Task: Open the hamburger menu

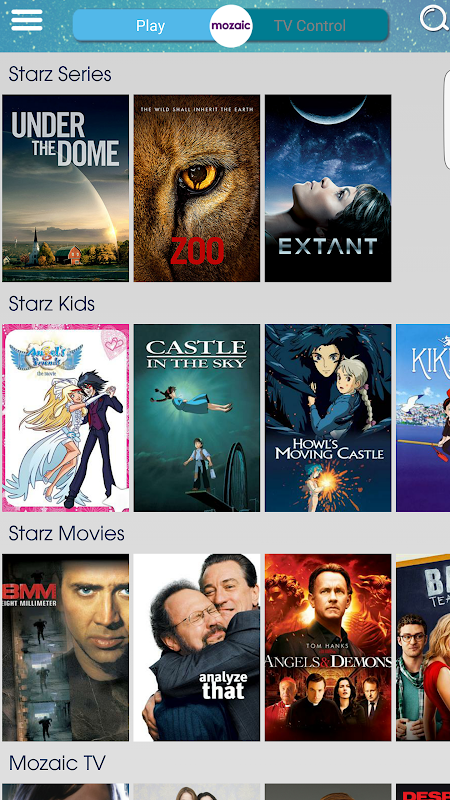Action: 27,20
